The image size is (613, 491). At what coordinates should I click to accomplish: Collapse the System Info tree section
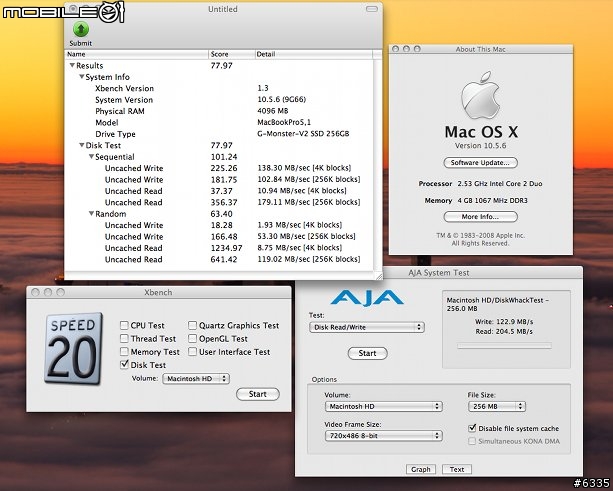tap(82, 77)
